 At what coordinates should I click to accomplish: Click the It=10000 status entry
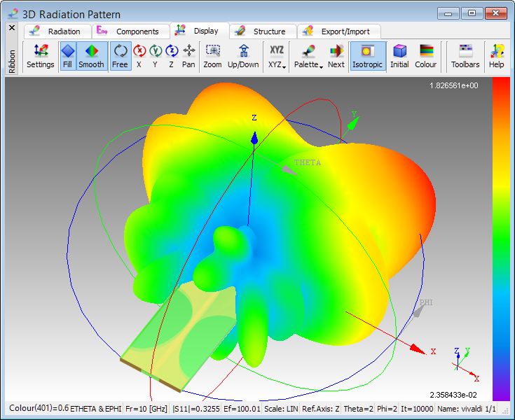click(417, 409)
